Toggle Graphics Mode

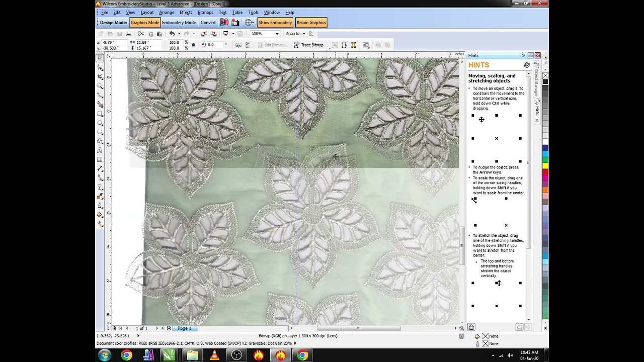pos(145,22)
